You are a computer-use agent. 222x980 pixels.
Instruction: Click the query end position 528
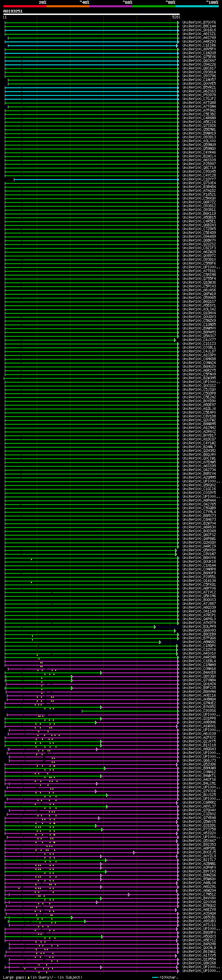[175, 17]
